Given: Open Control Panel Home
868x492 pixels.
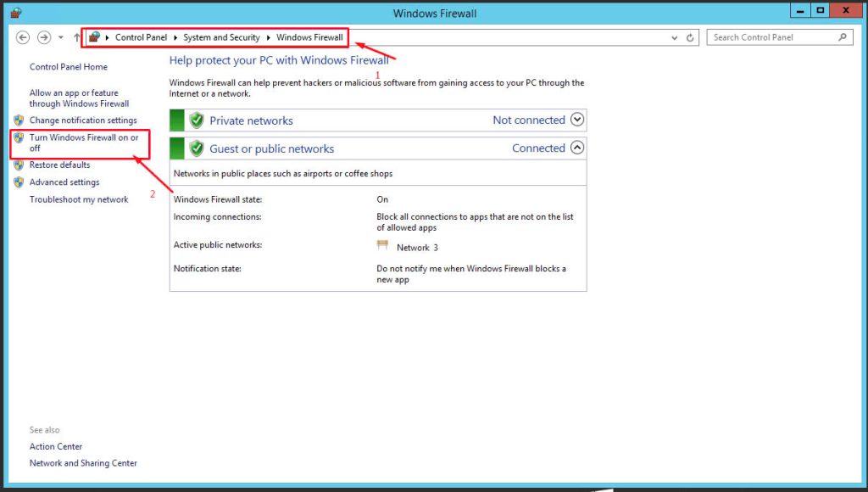Looking at the screenshot, I should tap(69, 66).
